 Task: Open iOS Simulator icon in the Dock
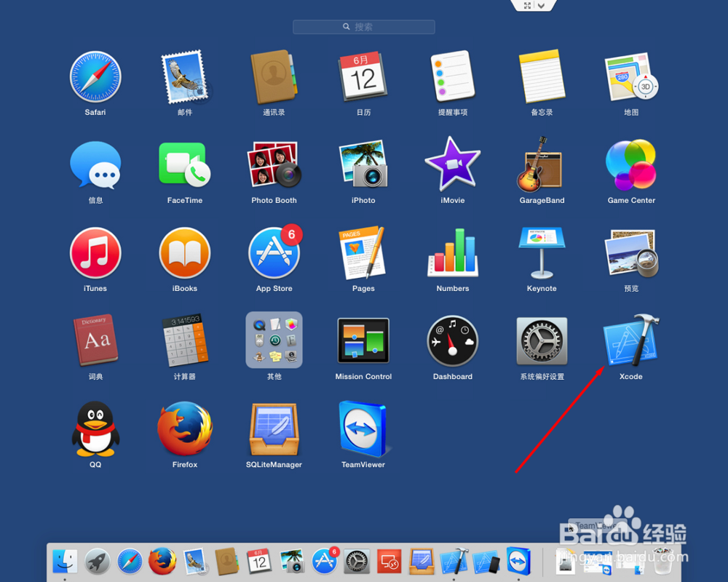tap(486, 561)
